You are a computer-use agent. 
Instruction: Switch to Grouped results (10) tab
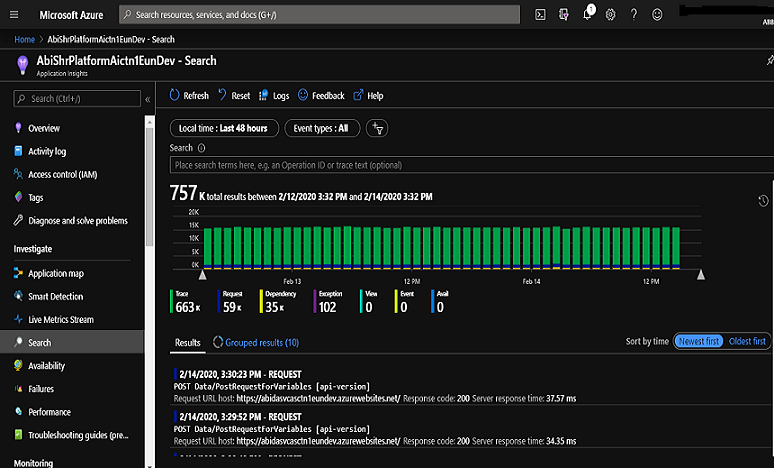tap(256, 343)
